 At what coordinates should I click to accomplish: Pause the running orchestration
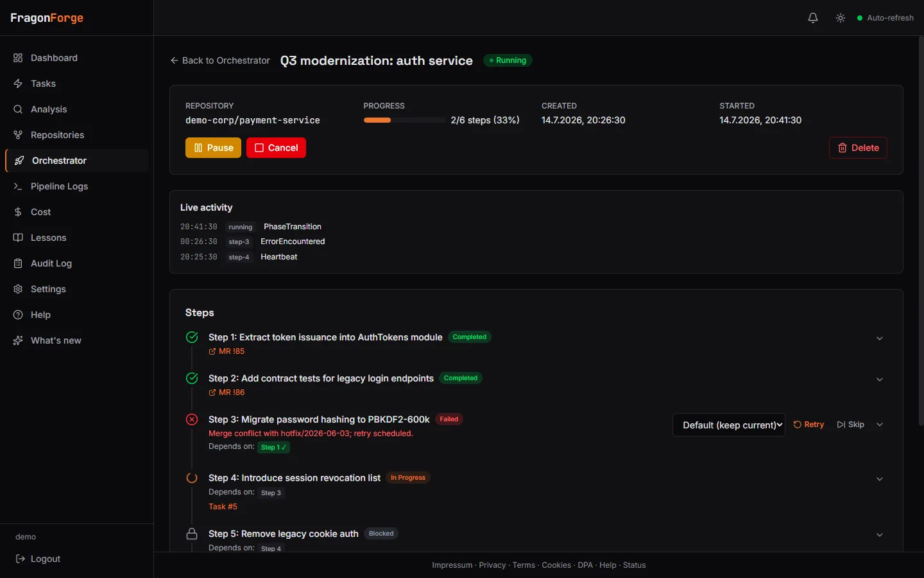tap(213, 148)
